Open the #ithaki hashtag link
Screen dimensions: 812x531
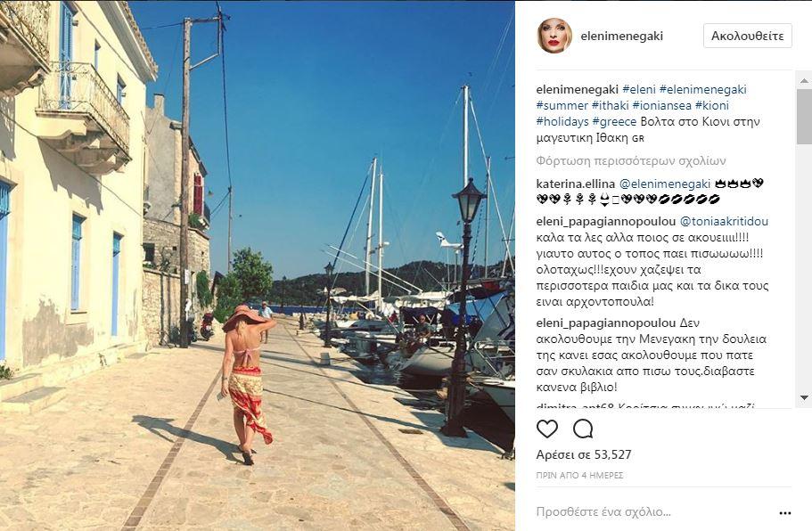pyautogui.click(x=610, y=106)
